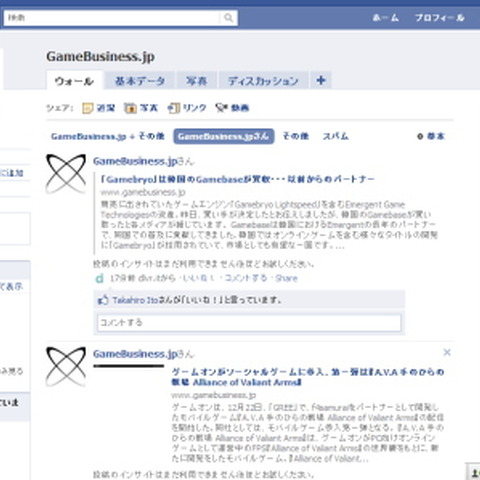
Task: Switch to the 写真 tab
Action: 197,80
